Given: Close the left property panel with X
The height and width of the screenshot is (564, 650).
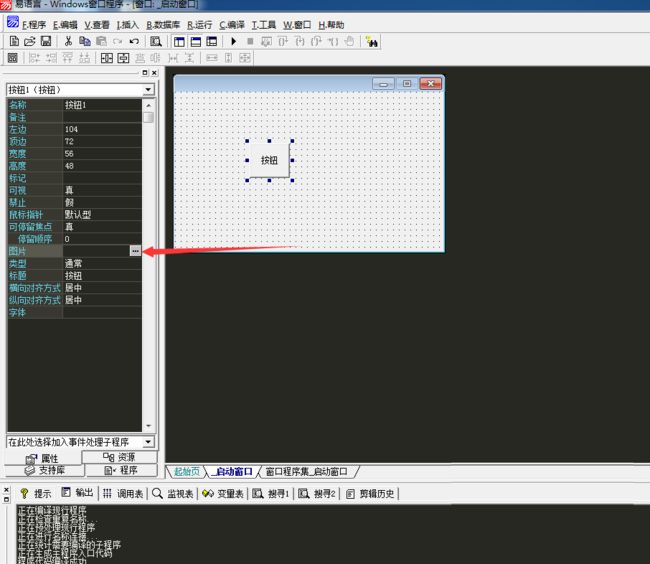Looking at the screenshot, I should tap(154, 73).
